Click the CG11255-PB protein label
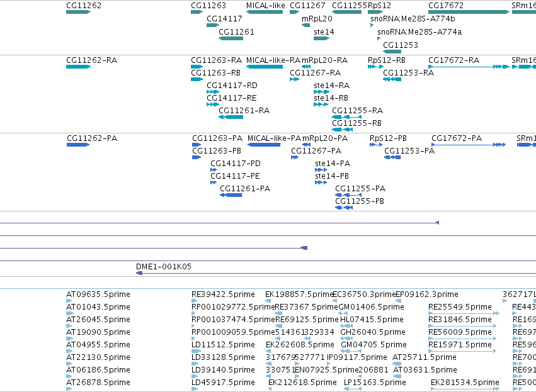Screen dimensions: 536x392 click(x=360, y=201)
